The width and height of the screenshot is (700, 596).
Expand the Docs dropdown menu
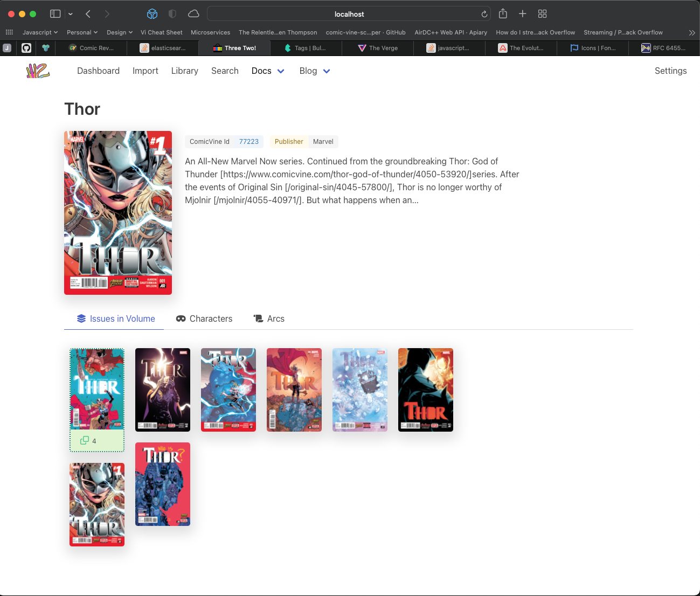tap(281, 71)
